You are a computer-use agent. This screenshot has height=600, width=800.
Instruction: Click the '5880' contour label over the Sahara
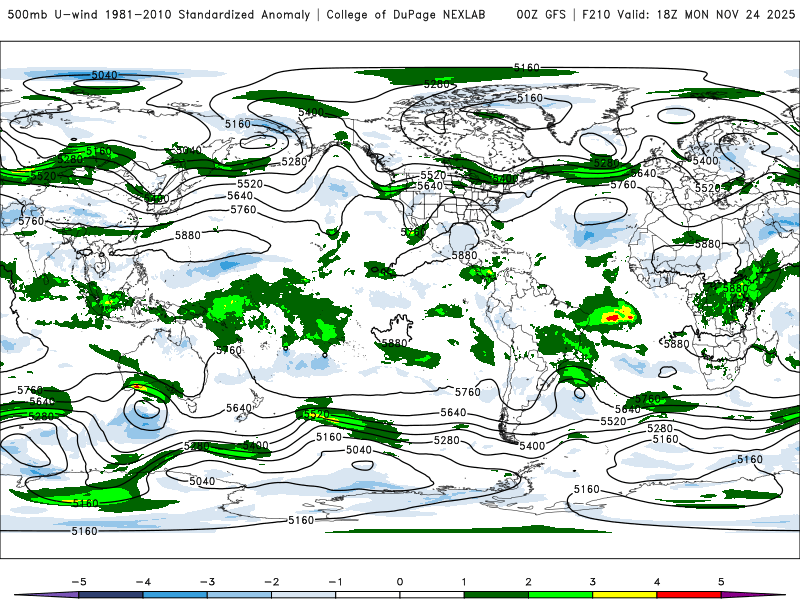[708, 244]
